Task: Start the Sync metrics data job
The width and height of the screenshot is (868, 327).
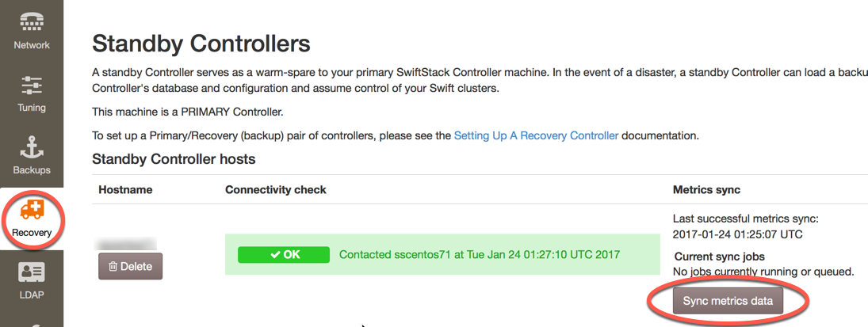Action: tap(728, 301)
